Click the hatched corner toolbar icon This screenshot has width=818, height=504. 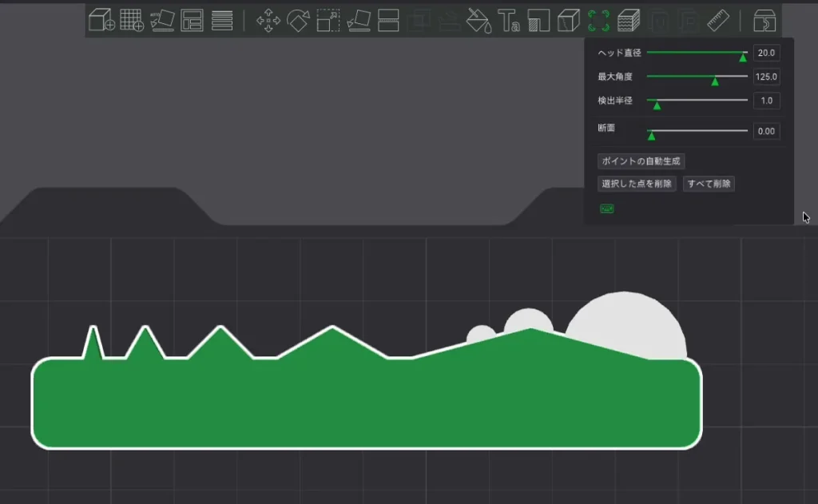click(x=538, y=20)
